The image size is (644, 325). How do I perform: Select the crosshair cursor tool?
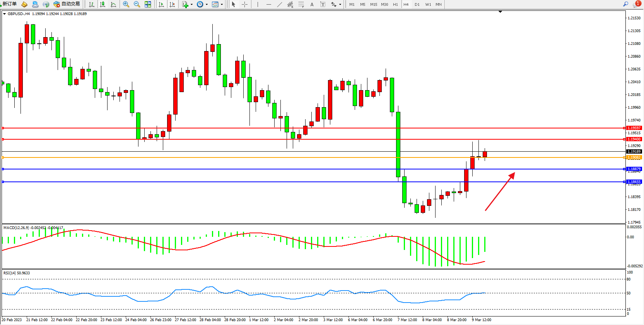pos(244,4)
